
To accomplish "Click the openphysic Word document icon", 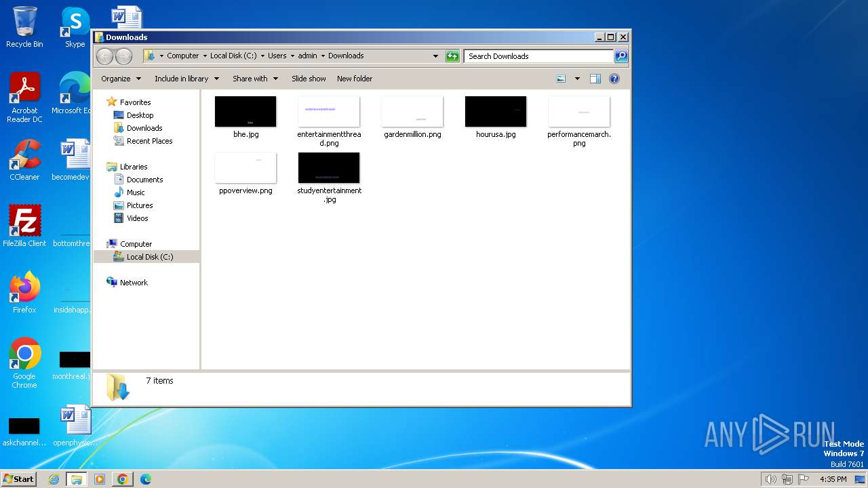I will coord(75,426).
